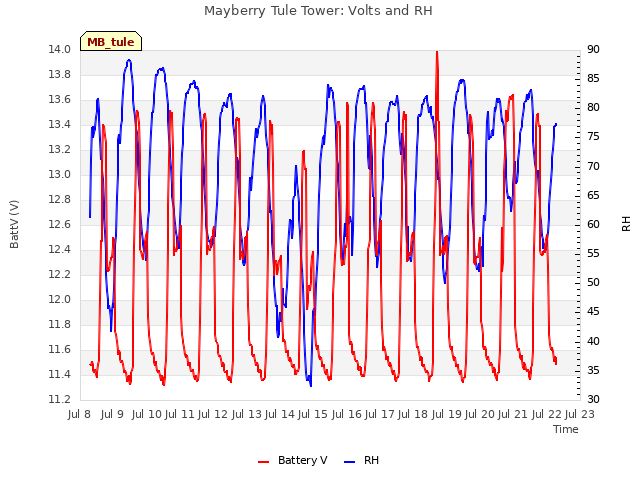Click the 11.8 left axis tick

click(x=59, y=324)
